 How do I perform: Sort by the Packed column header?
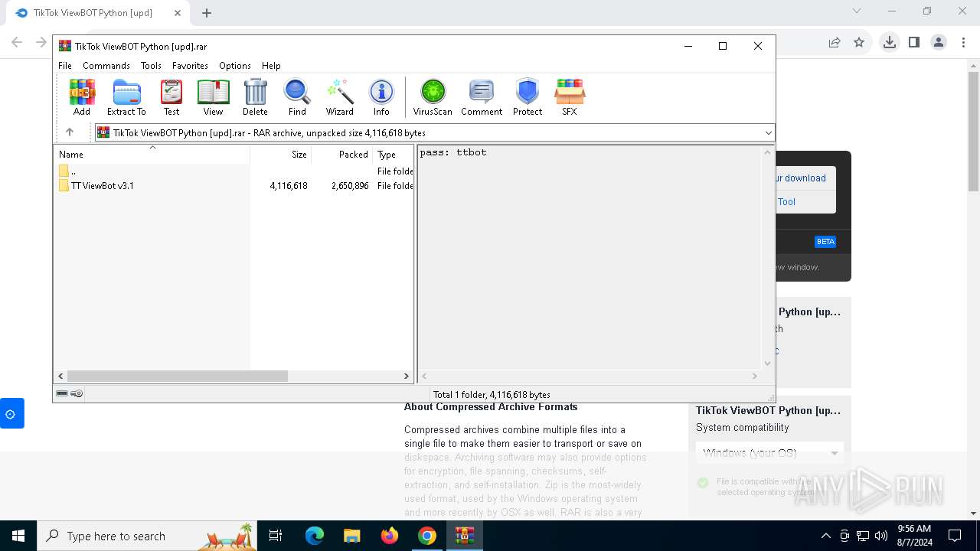coord(342,154)
